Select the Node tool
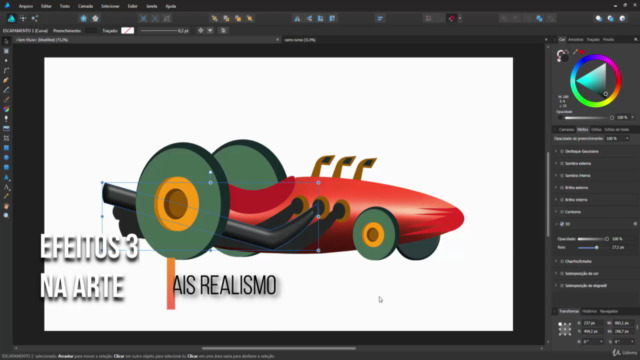 pos(6,60)
